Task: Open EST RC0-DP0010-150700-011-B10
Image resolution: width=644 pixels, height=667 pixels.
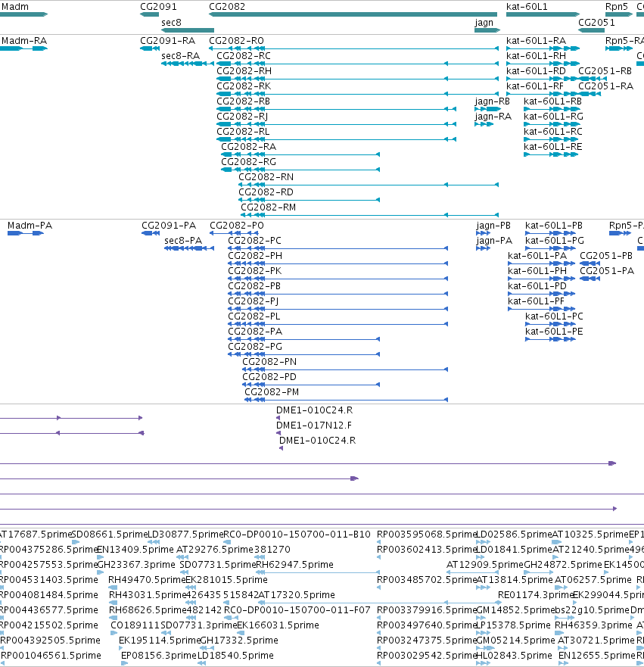Action: [x=297, y=535]
